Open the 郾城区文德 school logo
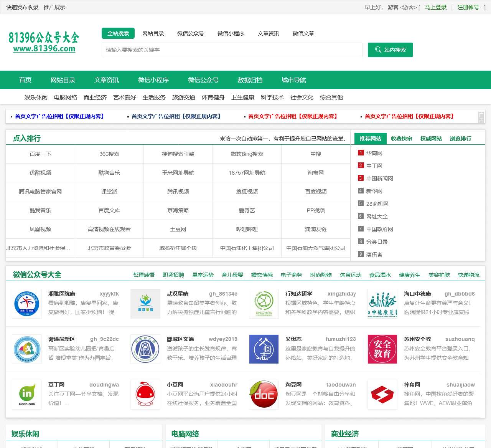The width and height of the screenshot is (491, 448). (145, 349)
